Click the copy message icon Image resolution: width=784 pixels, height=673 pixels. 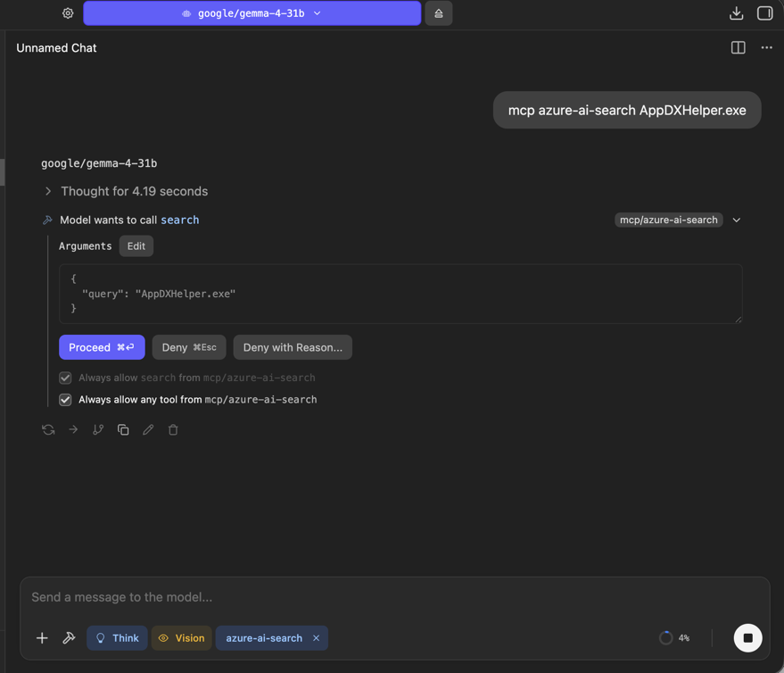(123, 430)
